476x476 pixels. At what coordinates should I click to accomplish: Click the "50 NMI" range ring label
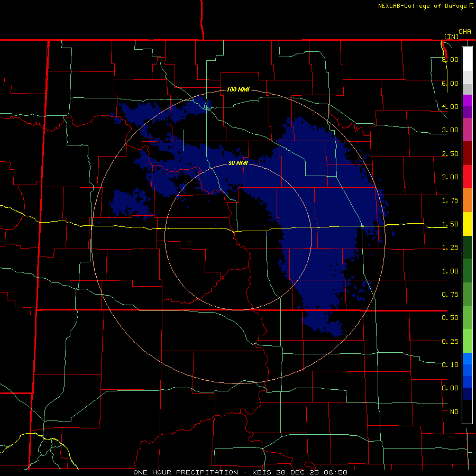tap(238, 163)
